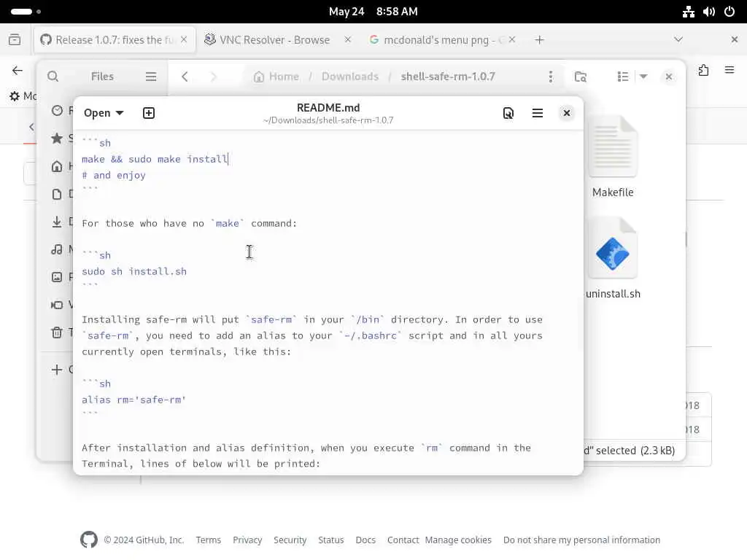Open the browser extensions puzzle icon
Viewport: 747px width, 560px height.
pos(704,71)
